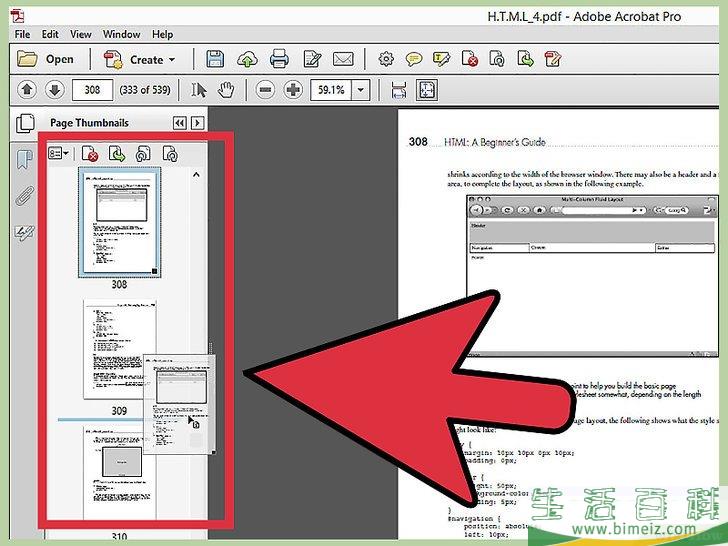Click the sign document toolbar icon

(x=553, y=59)
